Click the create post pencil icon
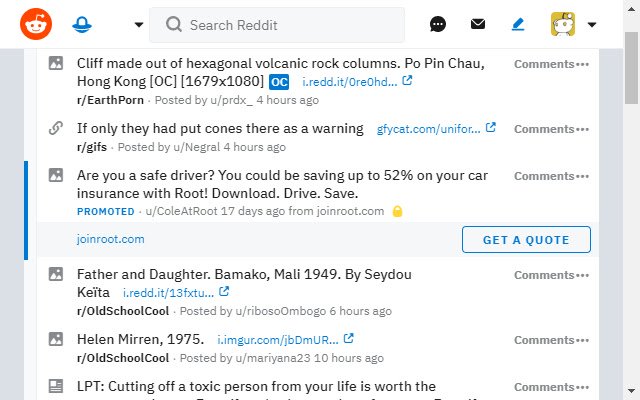640x400 pixels. coord(518,24)
